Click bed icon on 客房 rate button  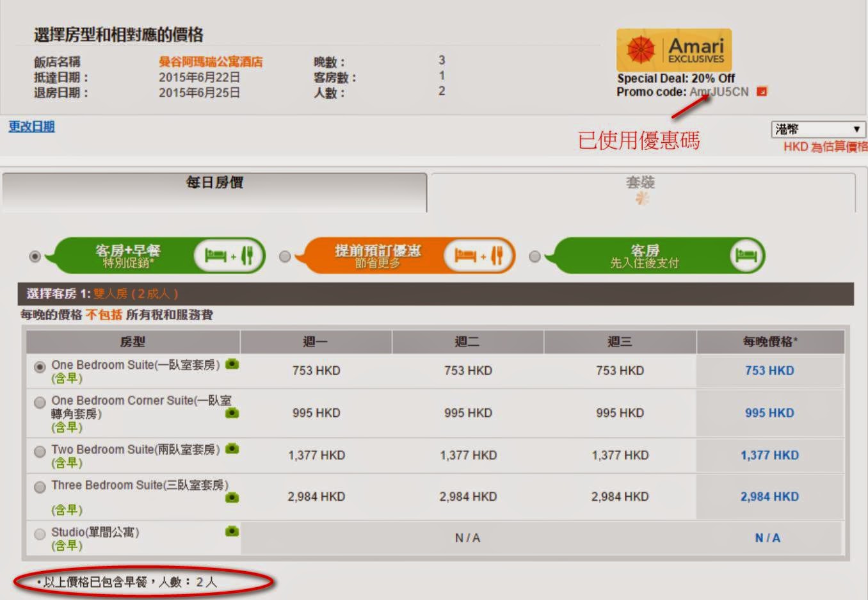click(x=746, y=255)
